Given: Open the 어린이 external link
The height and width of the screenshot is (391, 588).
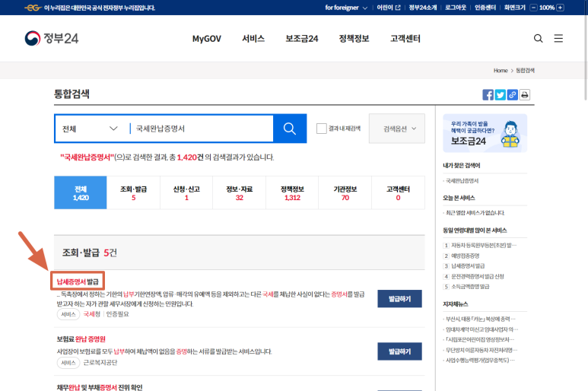Looking at the screenshot, I should tap(389, 8).
